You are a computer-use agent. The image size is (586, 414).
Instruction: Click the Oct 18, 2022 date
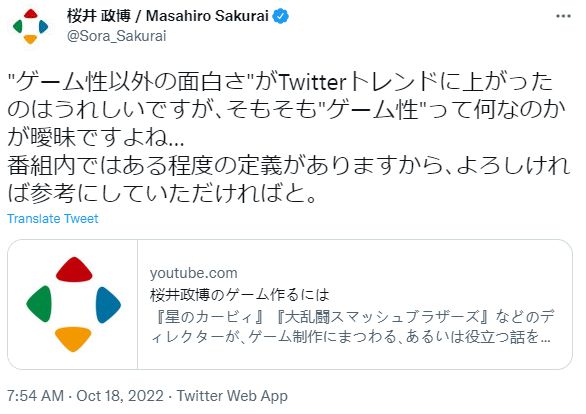point(120,396)
